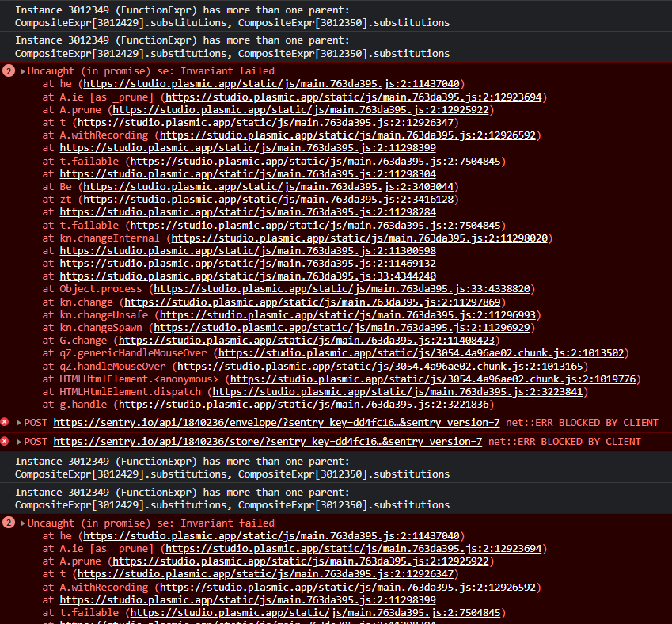Expand the last Uncaught Invariant failed error
Screen dimensions: 672x624
tap(23, 523)
